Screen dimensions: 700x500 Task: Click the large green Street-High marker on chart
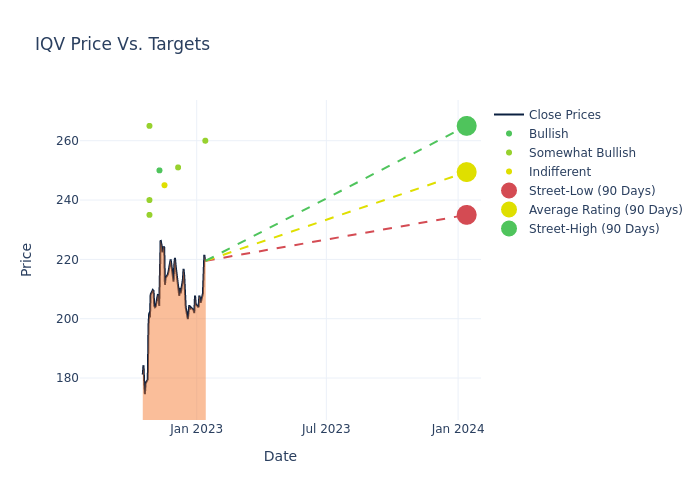point(466,126)
